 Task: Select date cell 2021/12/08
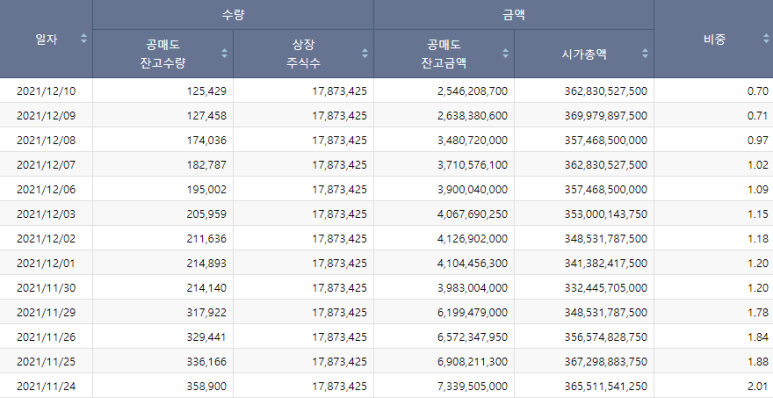[46, 141]
